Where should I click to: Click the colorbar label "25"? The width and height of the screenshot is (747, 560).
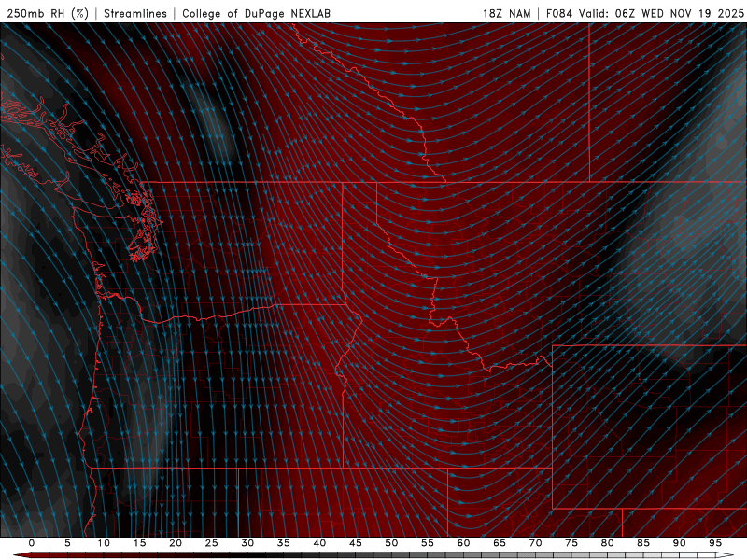[212, 543]
